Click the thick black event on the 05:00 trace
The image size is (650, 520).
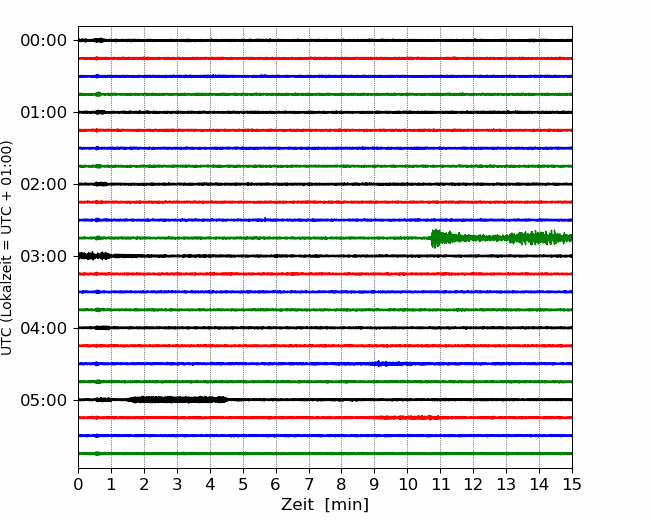(178, 400)
